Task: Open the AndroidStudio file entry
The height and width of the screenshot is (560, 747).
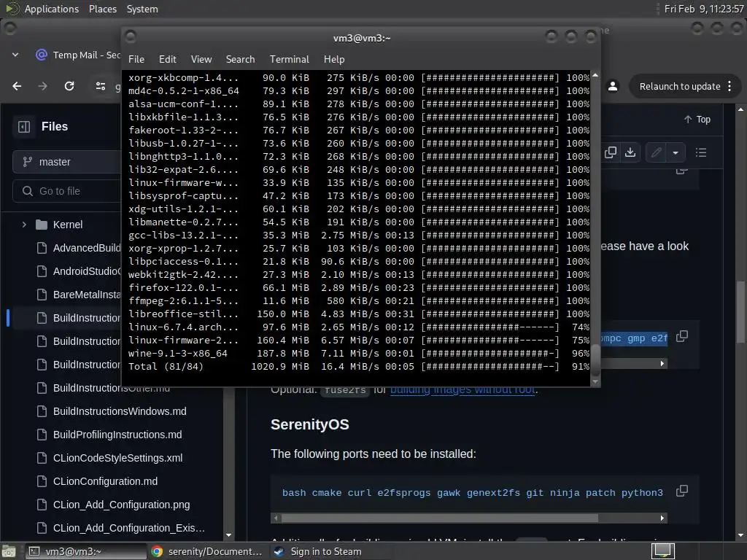Action: click(87, 271)
